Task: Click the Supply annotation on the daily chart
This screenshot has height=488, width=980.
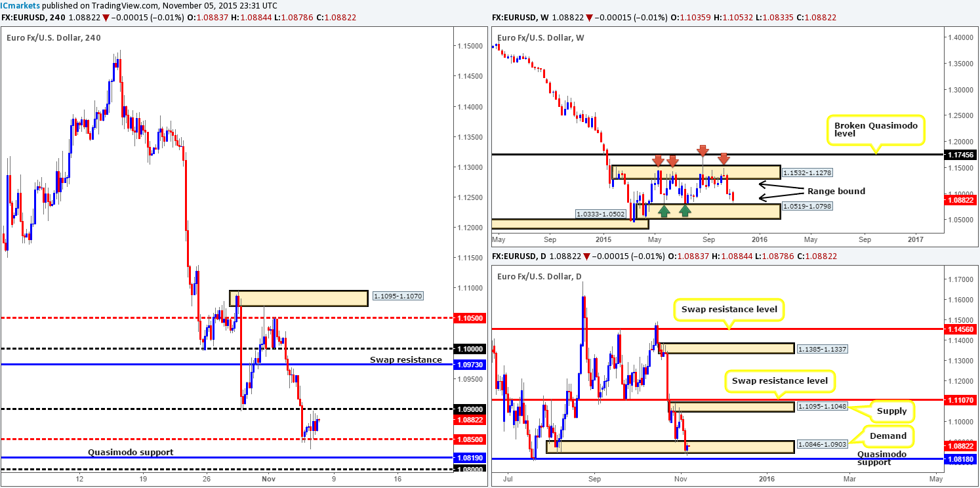Action: (892, 411)
